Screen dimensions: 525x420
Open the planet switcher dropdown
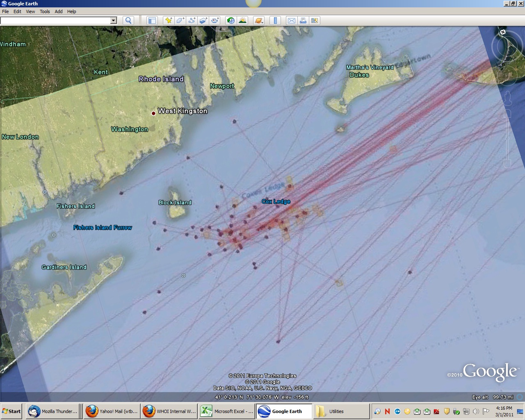coord(259,21)
